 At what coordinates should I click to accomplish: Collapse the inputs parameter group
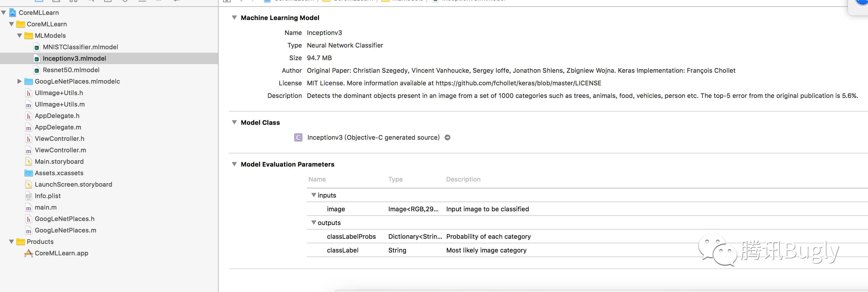tap(314, 195)
